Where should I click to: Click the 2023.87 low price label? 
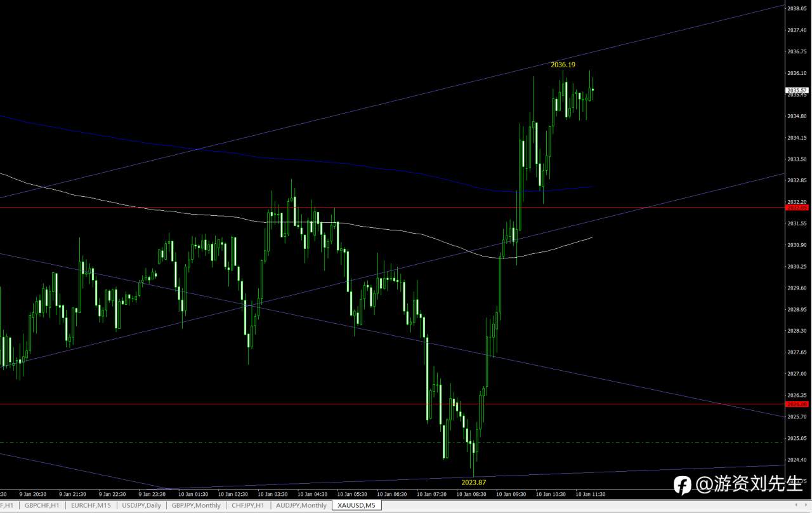[x=474, y=483]
